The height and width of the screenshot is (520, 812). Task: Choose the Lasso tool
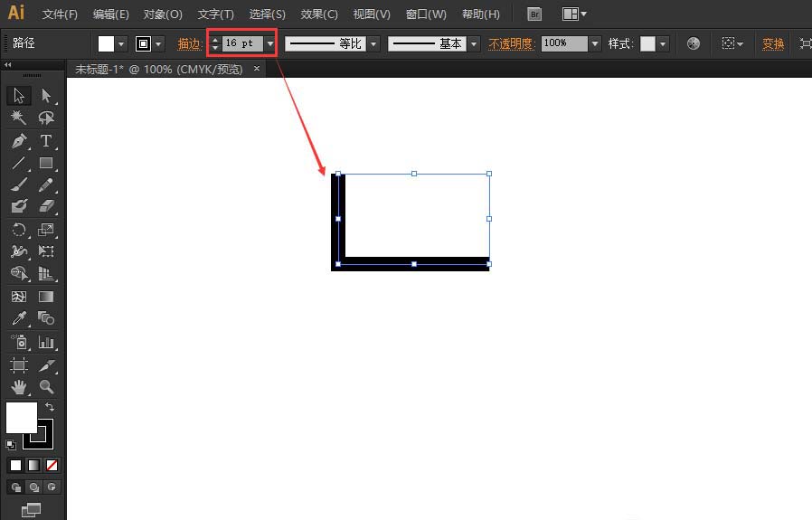point(46,118)
